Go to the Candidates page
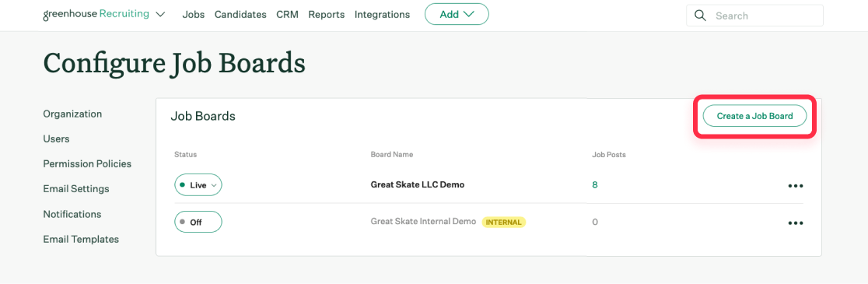Viewport: 868px width, 284px height. click(240, 15)
